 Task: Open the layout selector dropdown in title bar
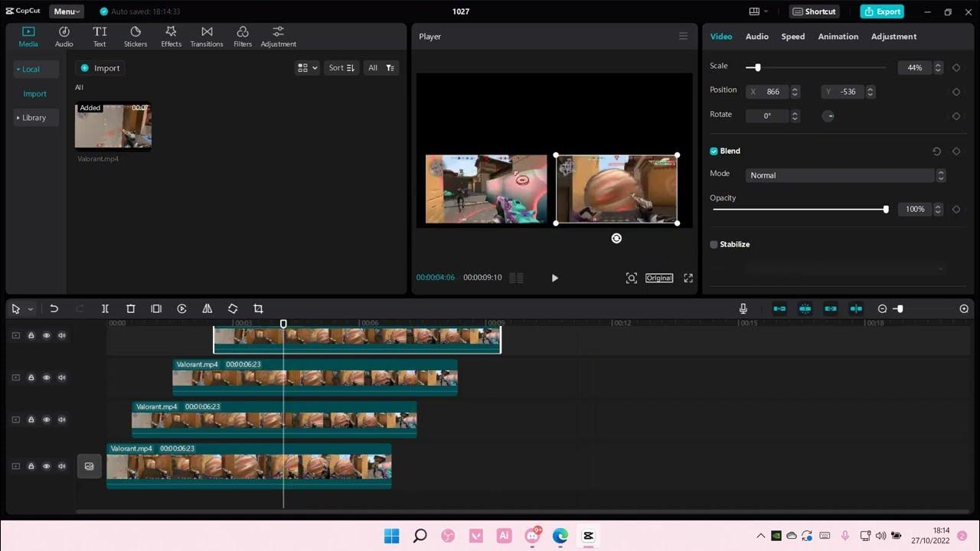[x=759, y=11]
